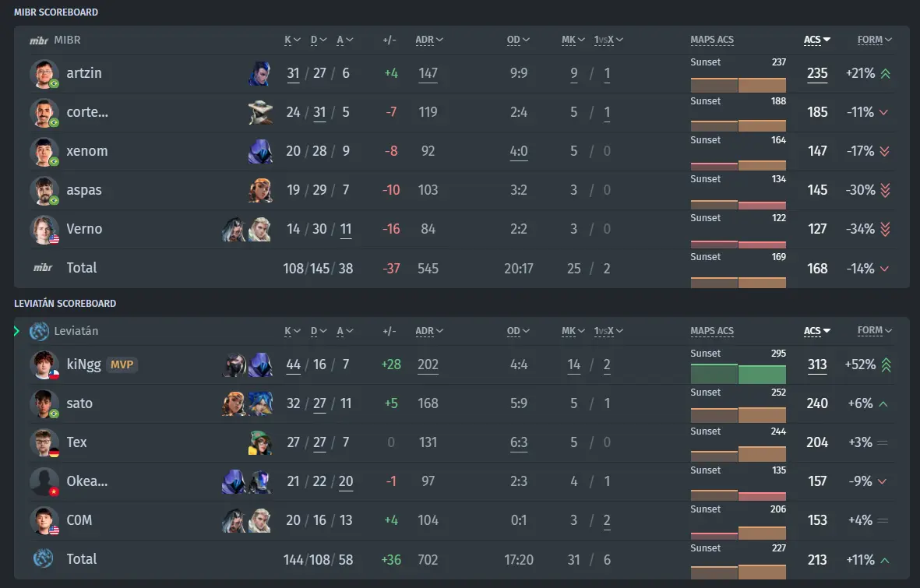This screenshot has height=588, width=920.
Task: Sort Leviatán table by ACS column
Action: (x=816, y=331)
